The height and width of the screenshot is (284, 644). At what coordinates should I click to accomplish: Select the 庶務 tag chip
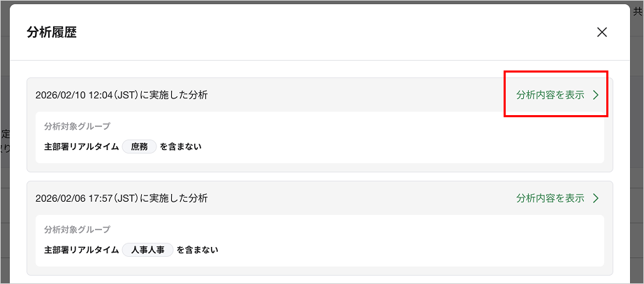(x=139, y=147)
